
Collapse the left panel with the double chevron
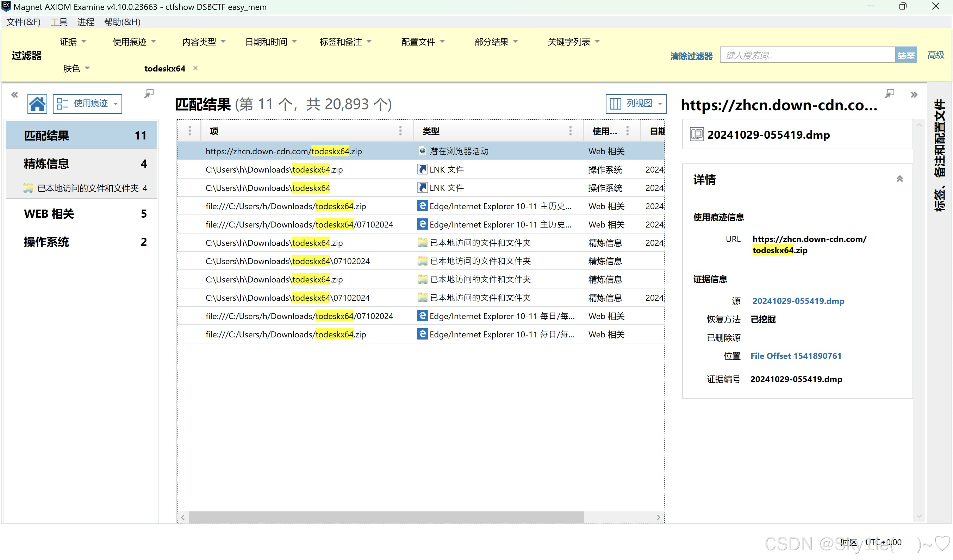[14, 94]
